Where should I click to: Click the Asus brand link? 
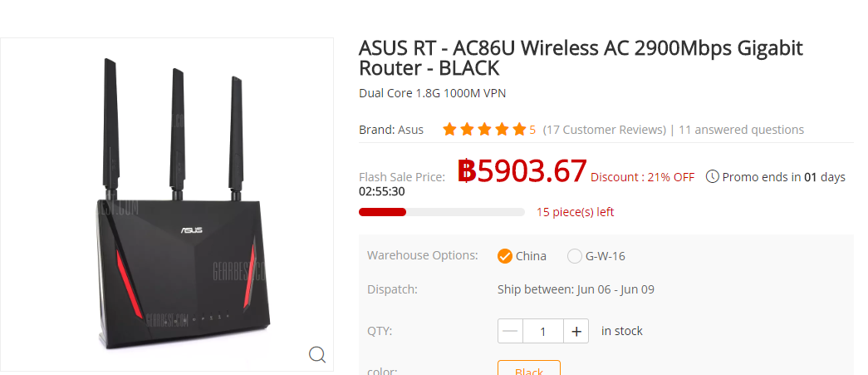(410, 130)
